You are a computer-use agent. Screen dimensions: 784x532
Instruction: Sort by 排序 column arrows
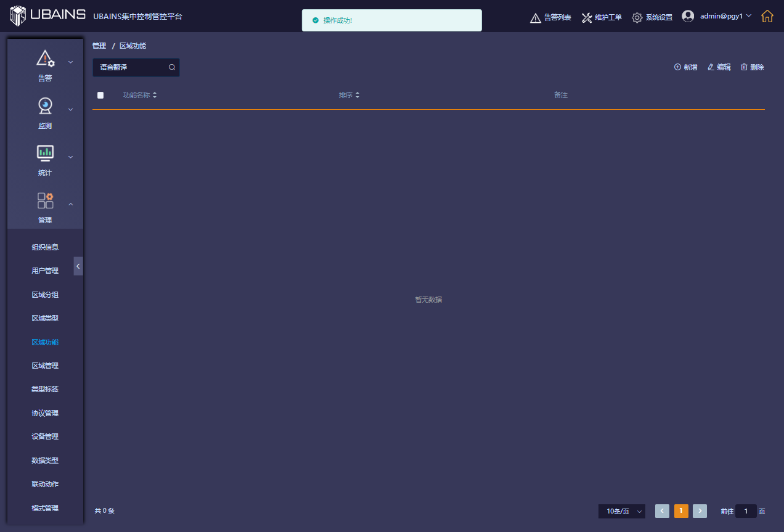pos(357,95)
